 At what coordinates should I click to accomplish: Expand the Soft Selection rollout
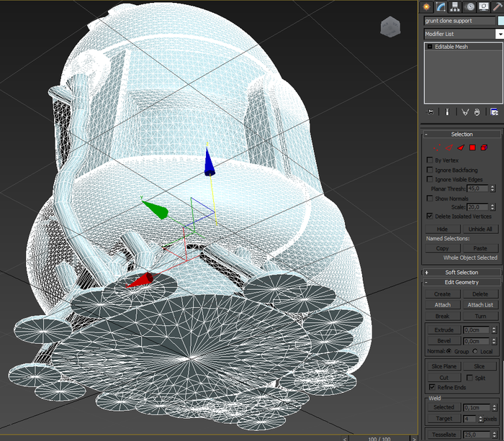462,273
